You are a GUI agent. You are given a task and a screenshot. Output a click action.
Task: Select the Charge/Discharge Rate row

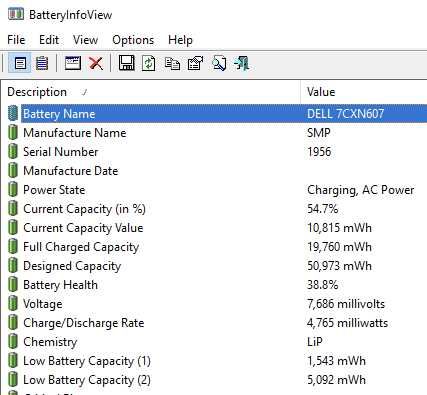pyautogui.click(x=213, y=323)
